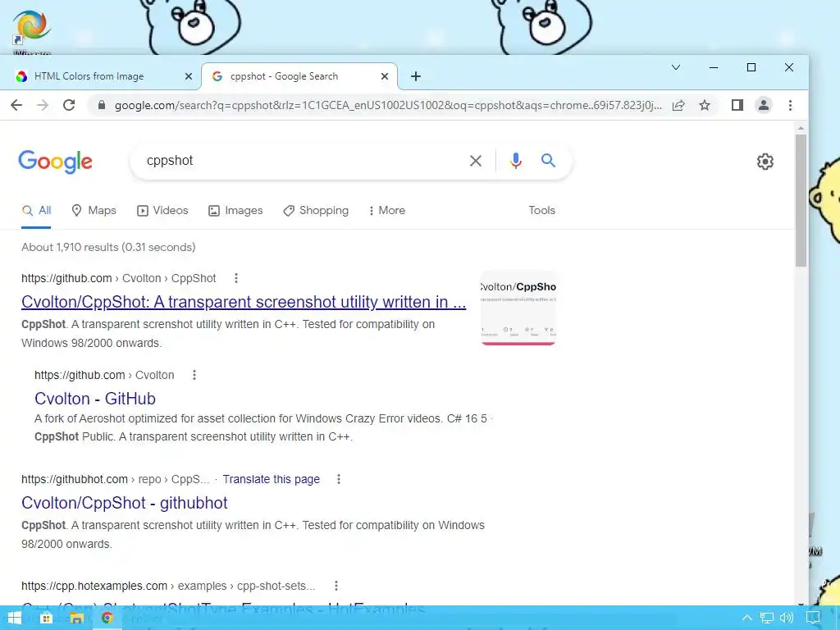Switch to Videos results
Viewport: 840px width, 630px height.
[163, 211]
